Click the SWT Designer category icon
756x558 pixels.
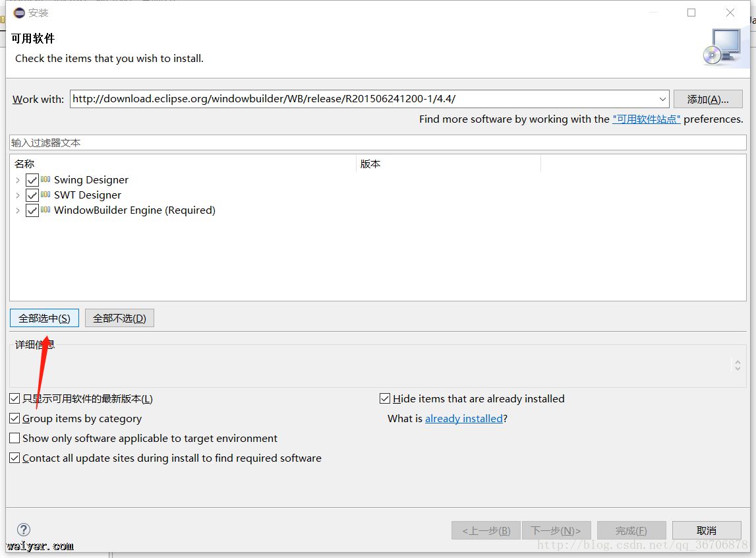45,195
